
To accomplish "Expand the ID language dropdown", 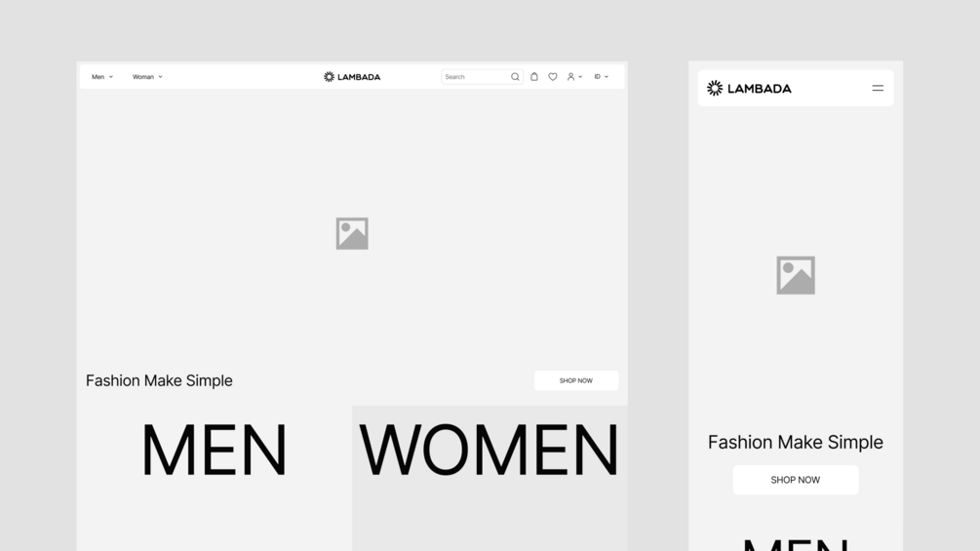I will 601,77.
